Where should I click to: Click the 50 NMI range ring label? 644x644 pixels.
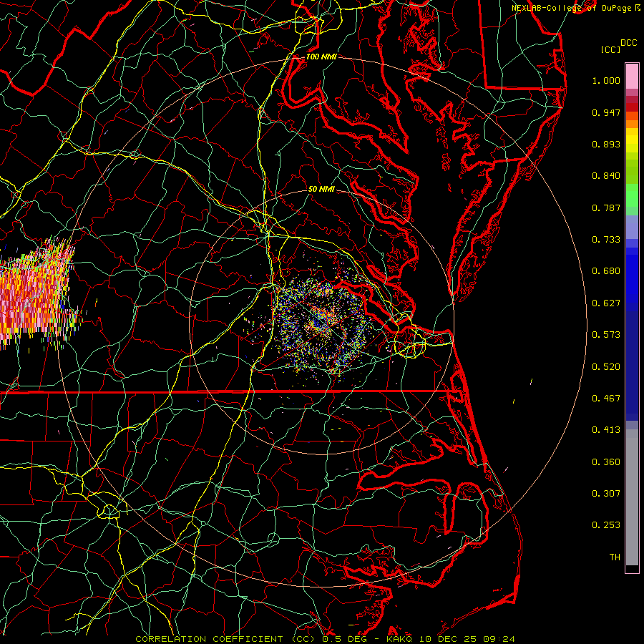coord(321,189)
